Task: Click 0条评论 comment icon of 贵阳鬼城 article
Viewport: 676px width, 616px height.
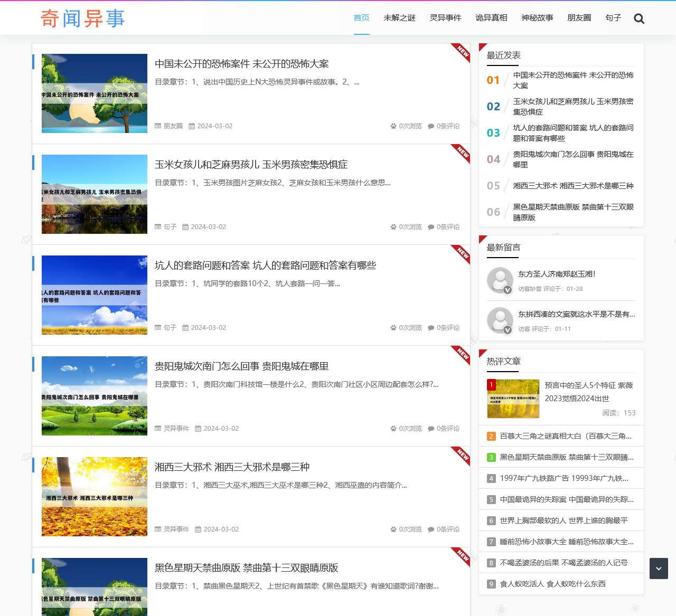Action: click(x=431, y=429)
